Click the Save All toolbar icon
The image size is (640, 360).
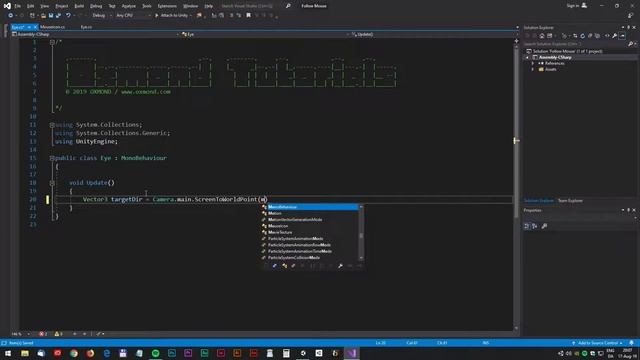click(58, 16)
